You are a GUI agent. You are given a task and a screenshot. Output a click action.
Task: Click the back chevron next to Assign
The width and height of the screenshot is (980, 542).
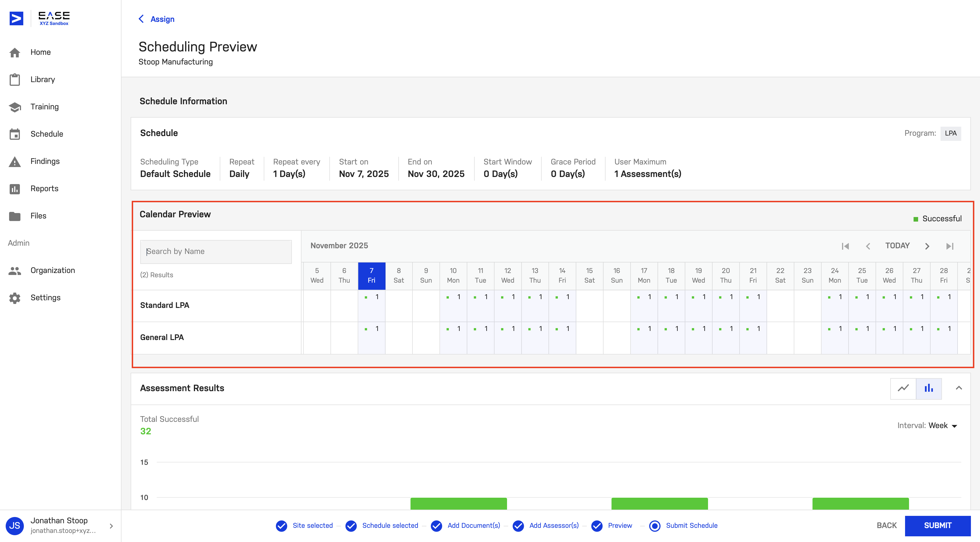point(141,19)
